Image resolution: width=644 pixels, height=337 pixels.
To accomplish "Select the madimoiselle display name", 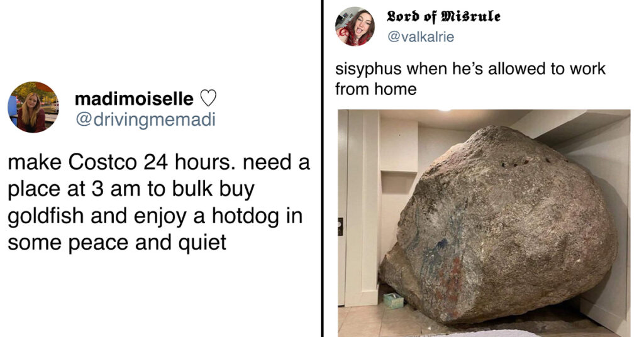I will click(134, 99).
